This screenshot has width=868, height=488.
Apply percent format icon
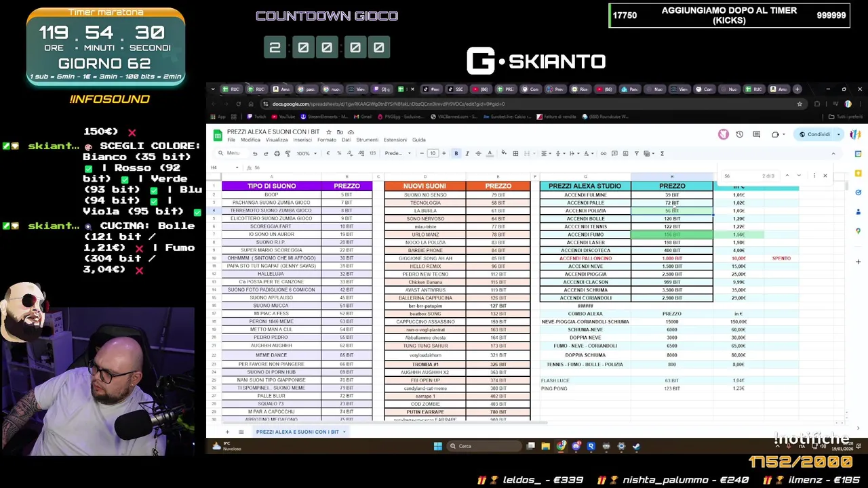pyautogui.click(x=339, y=153)
